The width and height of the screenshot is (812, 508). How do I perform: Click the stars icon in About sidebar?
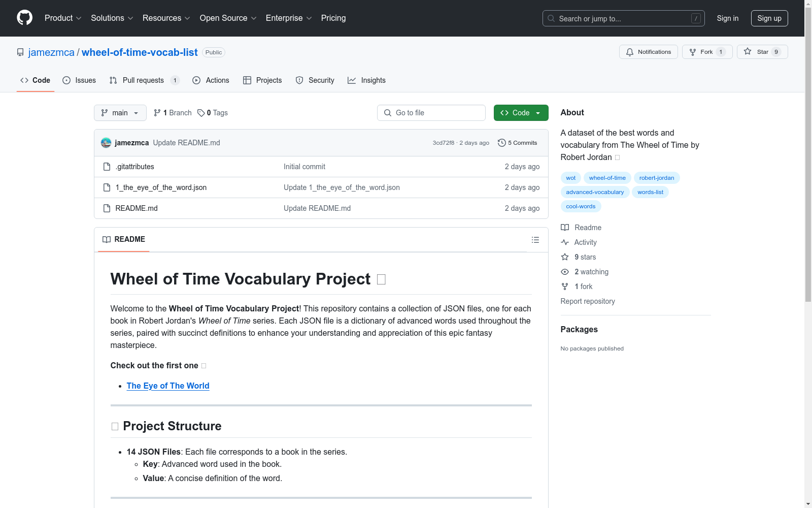pyautogui.click(x=565, y=257)
